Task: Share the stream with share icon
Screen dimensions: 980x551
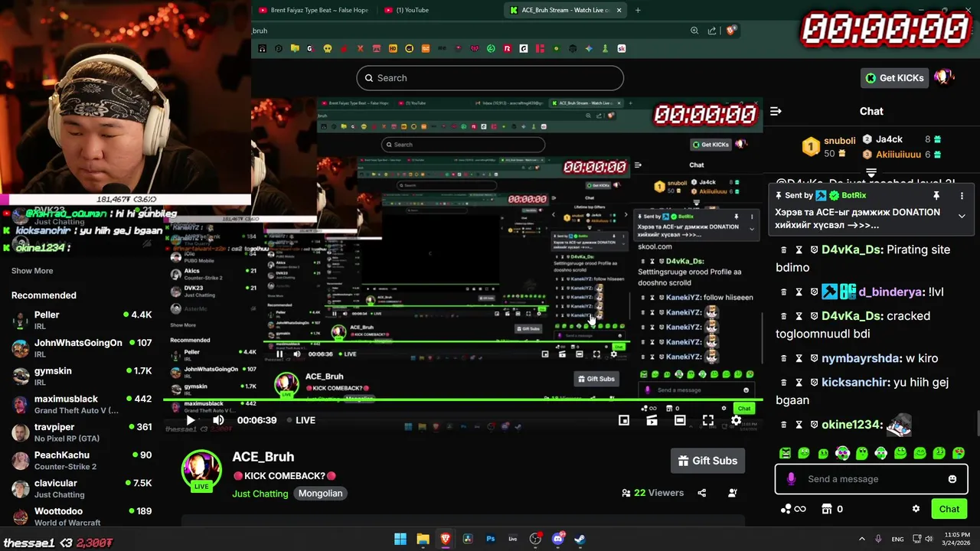Action: click(702, 493)
